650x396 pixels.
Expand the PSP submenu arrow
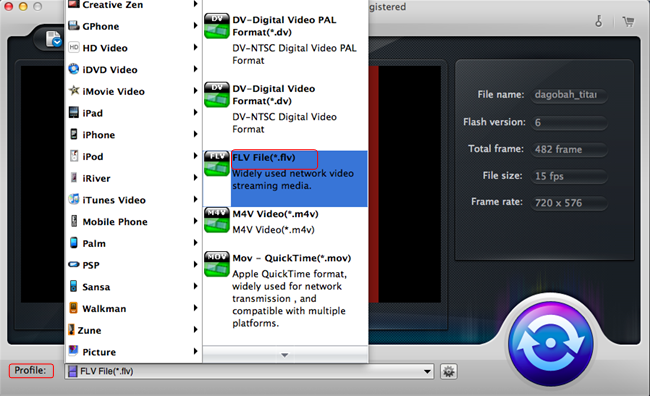(195, 264)
